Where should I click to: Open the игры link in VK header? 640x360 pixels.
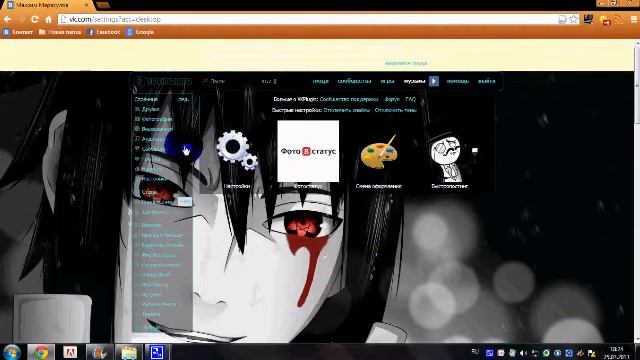(387, 81)
